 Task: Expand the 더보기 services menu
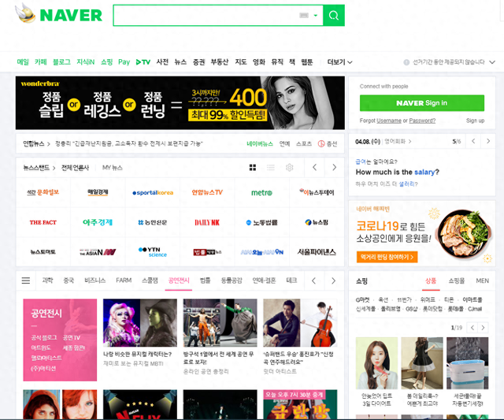[339, 62]
